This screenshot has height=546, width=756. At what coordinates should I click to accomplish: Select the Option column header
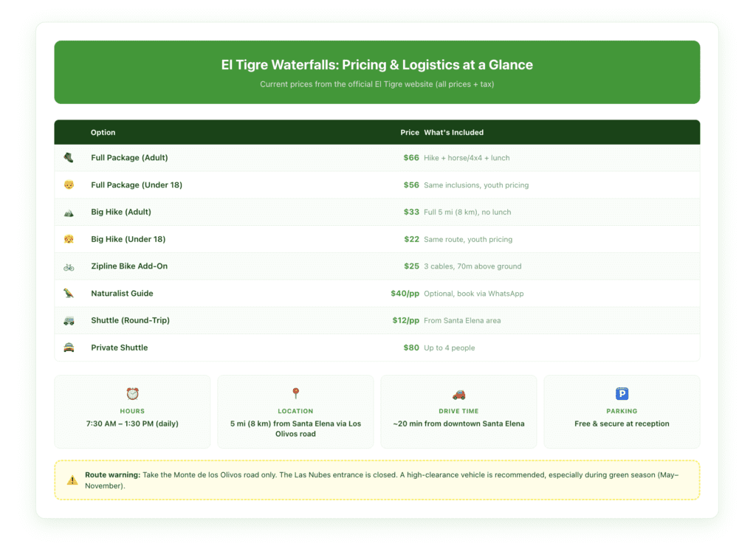(103, 132)
